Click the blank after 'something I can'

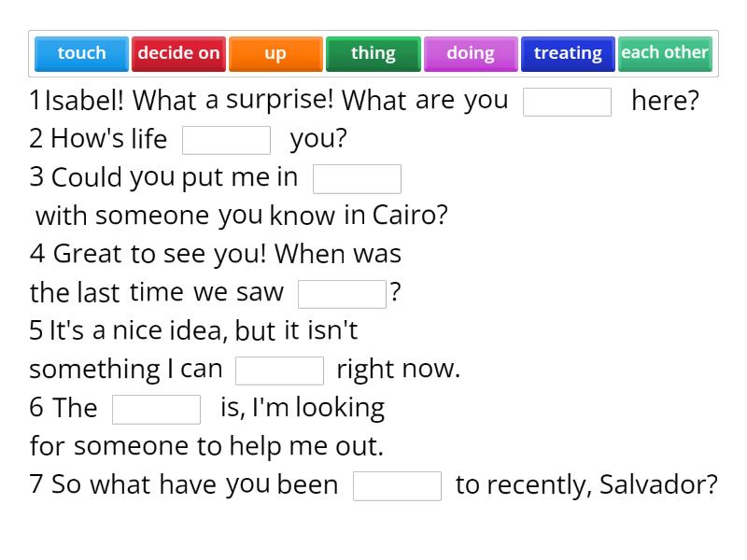[280, 371]
